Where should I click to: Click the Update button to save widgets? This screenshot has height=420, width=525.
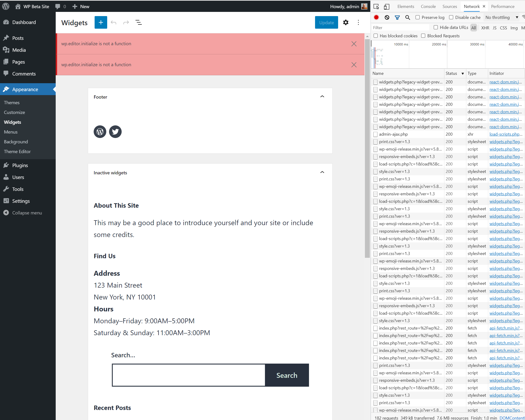point(326,22)
